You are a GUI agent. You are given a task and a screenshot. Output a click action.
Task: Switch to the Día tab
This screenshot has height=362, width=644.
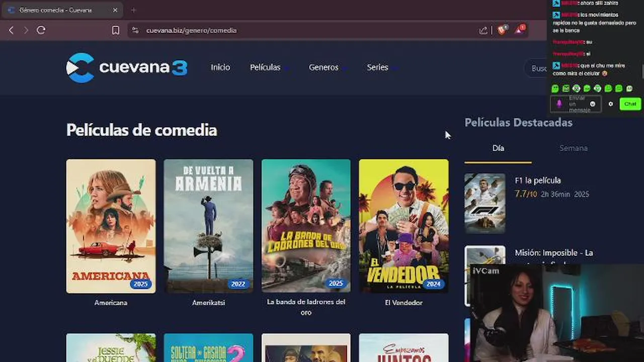pos(498,148)
